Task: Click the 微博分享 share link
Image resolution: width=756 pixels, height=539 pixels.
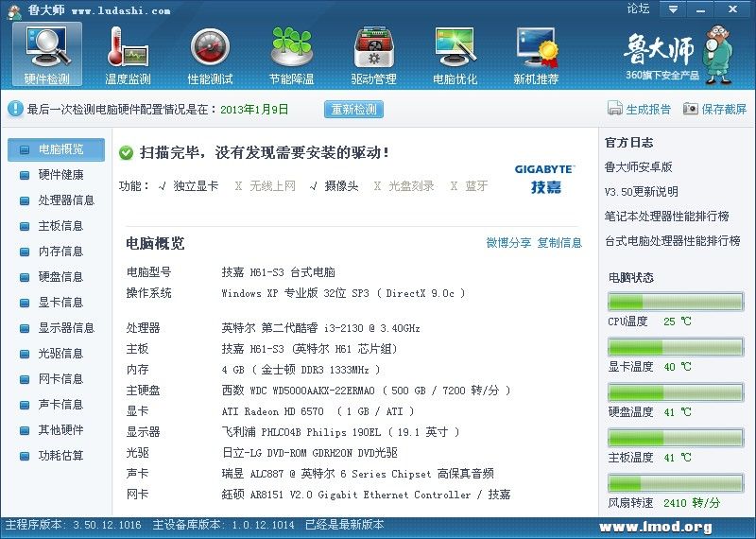Action: (508, 243)
